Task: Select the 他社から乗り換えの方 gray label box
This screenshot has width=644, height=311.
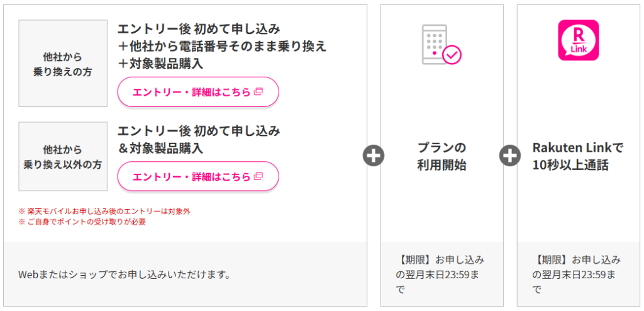Action: (63, 64)
